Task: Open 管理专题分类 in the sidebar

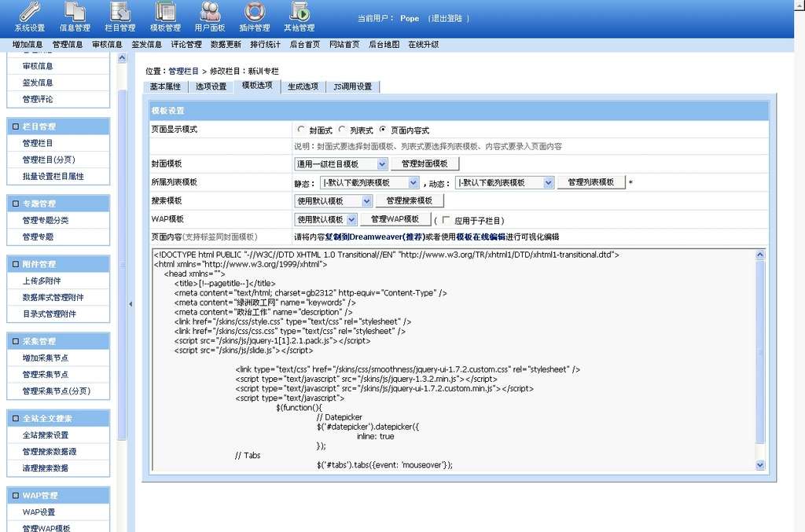Action: coord(45,220)
